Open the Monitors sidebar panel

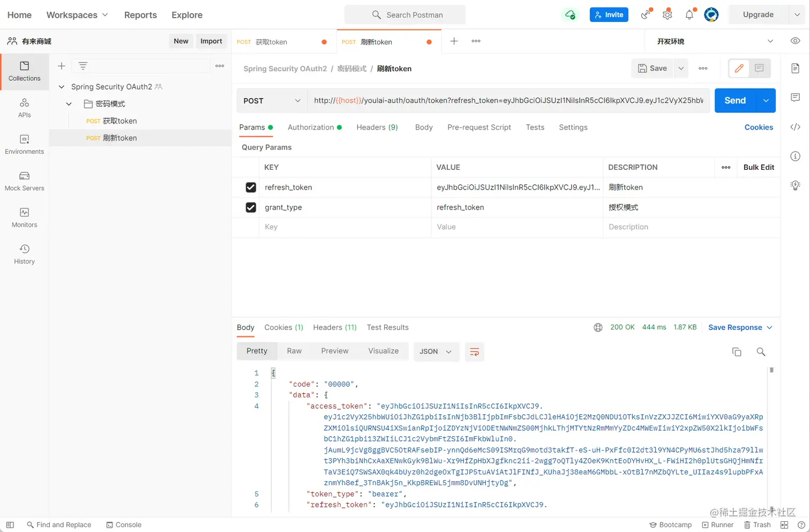[x=24, y=218]
